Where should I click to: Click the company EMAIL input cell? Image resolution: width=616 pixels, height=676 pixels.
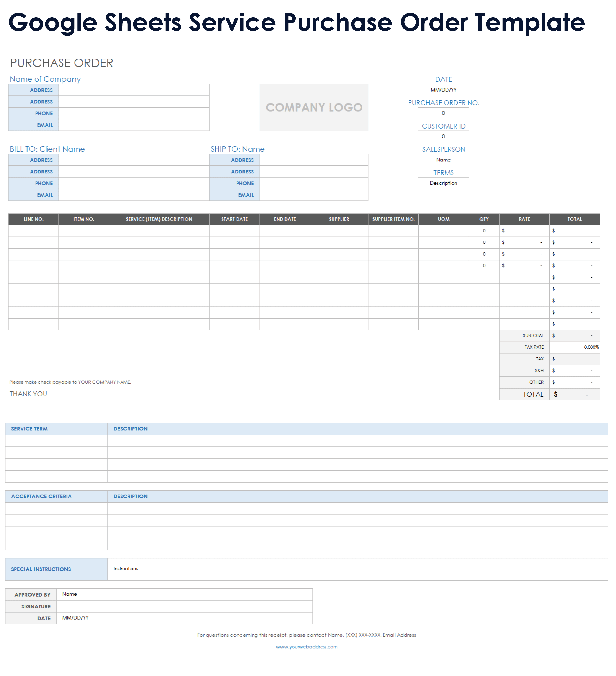click(x=134, y=125)
